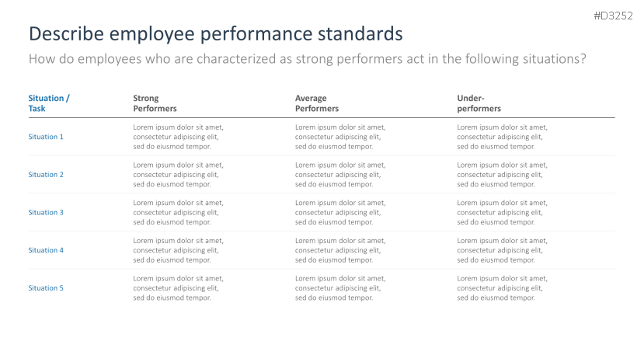Select Average Performers text for Situation 2
The image size is (644, 362).
tap(340, 175)
